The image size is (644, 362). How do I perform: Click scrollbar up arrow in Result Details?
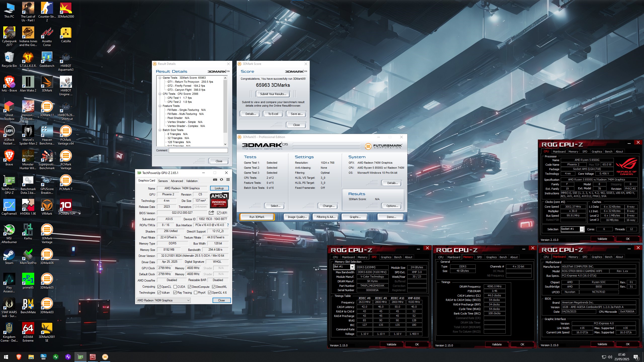point(225,78)
